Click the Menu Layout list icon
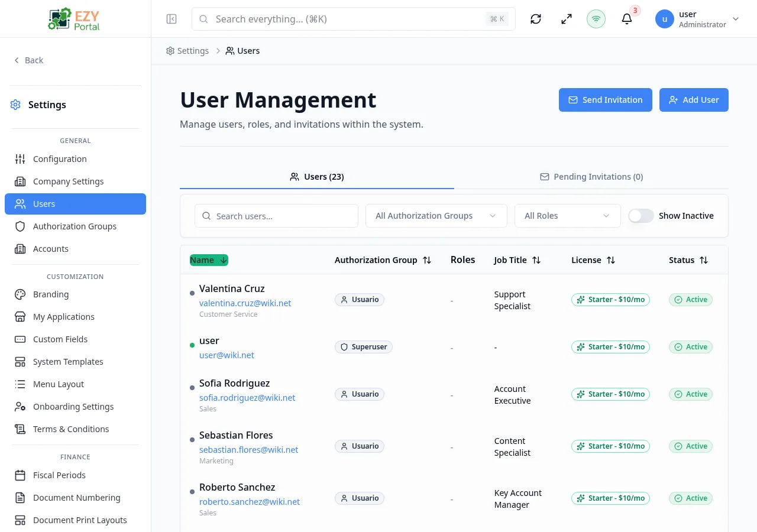The height and width of the screenshot is (532, 757). click(x=20, y=384)
